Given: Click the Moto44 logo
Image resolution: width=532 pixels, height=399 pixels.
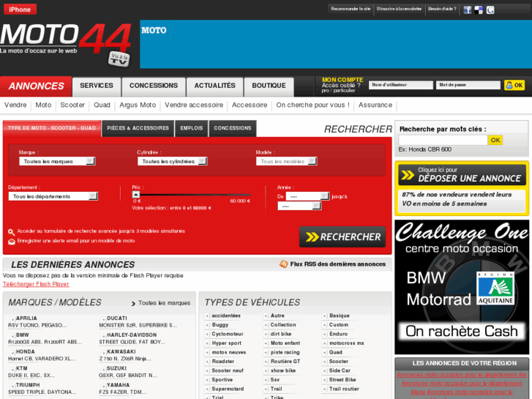Looking at the screenshot, I should tap(66, 39).
